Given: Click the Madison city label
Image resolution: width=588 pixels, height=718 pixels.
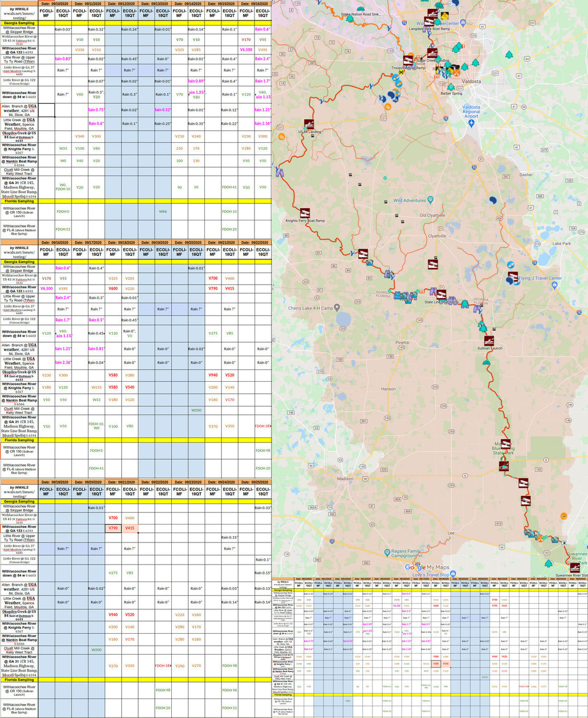Looking at the screenshot, I should [x=345, y=479].
